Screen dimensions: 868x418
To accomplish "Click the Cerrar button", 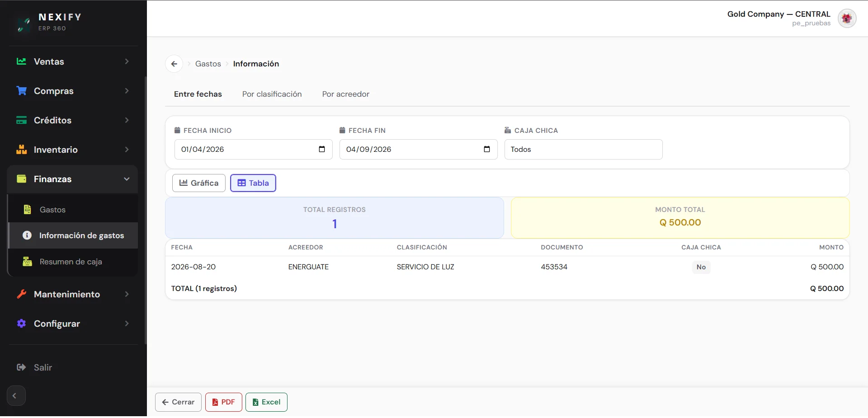I will tap(178, 402).
